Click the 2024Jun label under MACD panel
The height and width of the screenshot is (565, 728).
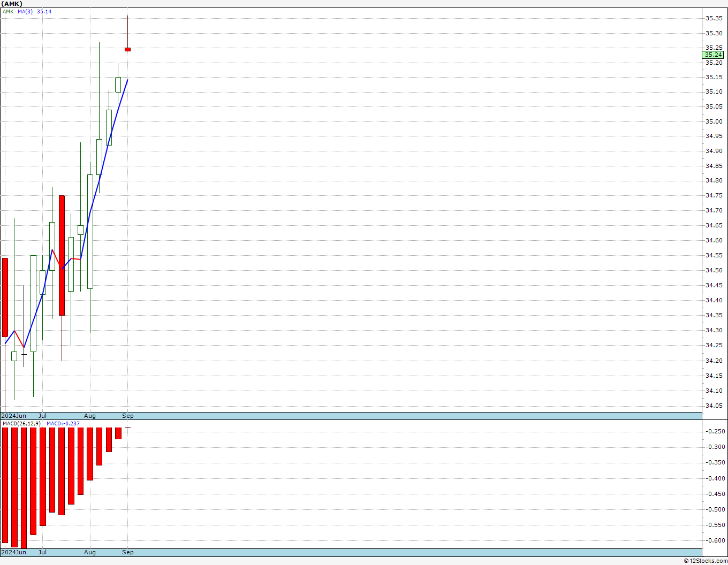[x=14, y=552]
